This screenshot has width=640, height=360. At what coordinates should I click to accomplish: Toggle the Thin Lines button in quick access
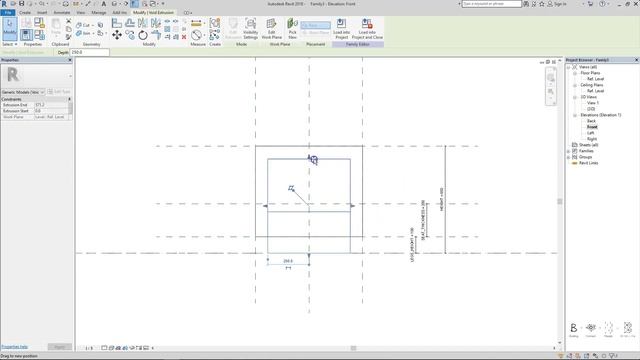tap(134, 4)
